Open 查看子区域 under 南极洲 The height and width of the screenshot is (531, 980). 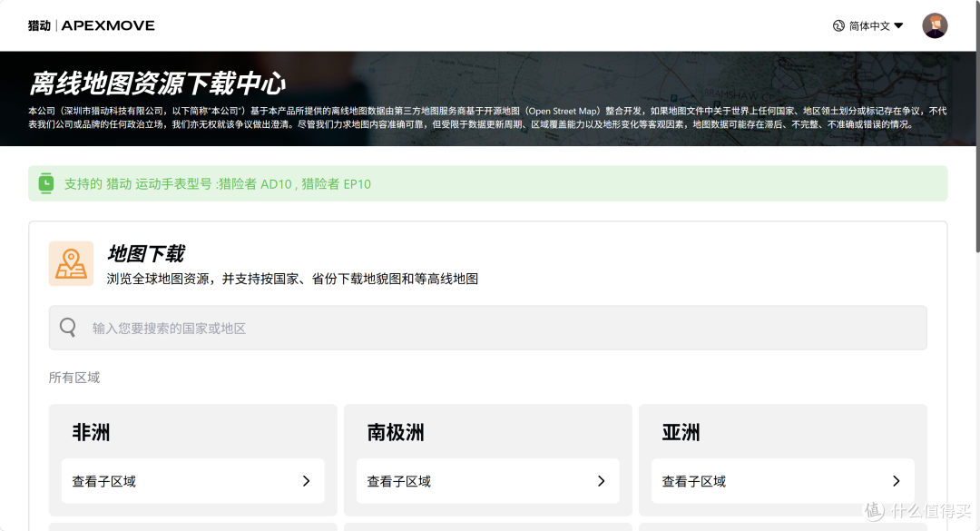point(487,481)
